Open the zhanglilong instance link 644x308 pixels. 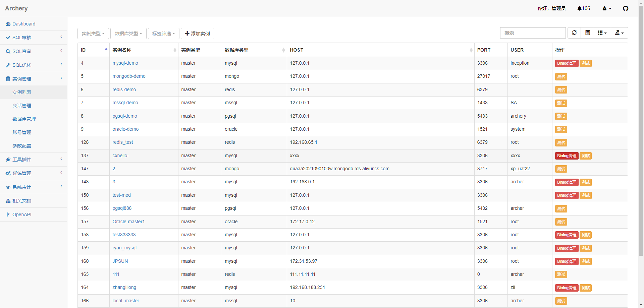(124, 287)
